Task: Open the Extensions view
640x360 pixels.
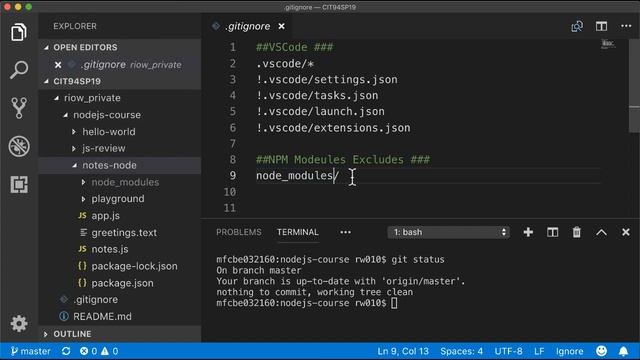Action: point(19,184)
